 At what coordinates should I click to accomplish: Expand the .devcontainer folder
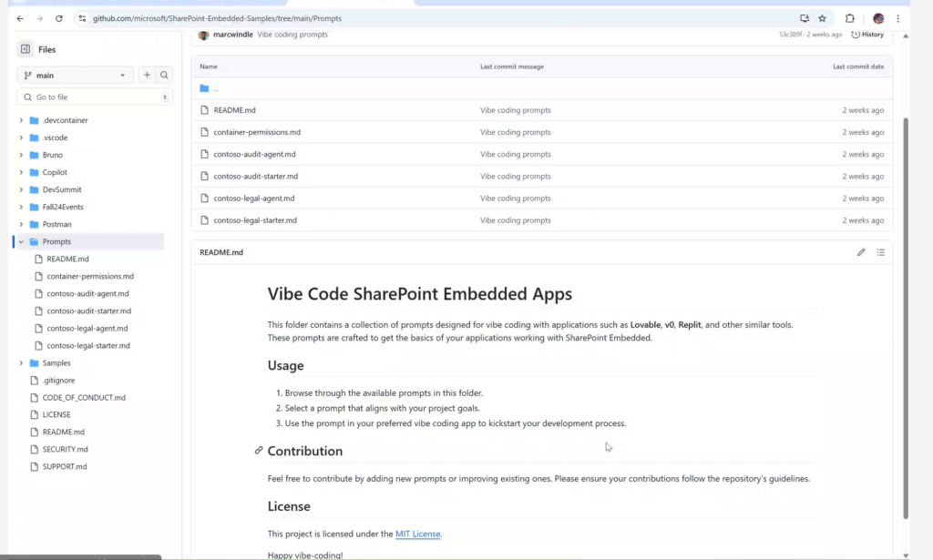(22, 120)
